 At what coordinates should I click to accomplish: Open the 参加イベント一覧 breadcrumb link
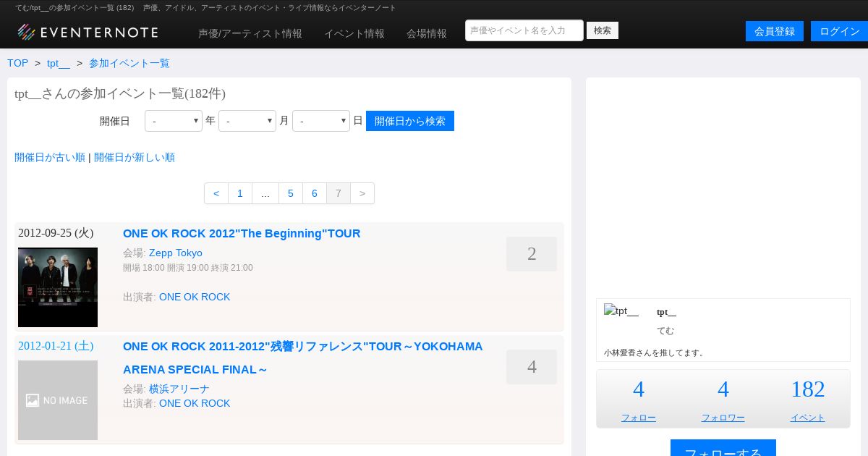[129, 63]
